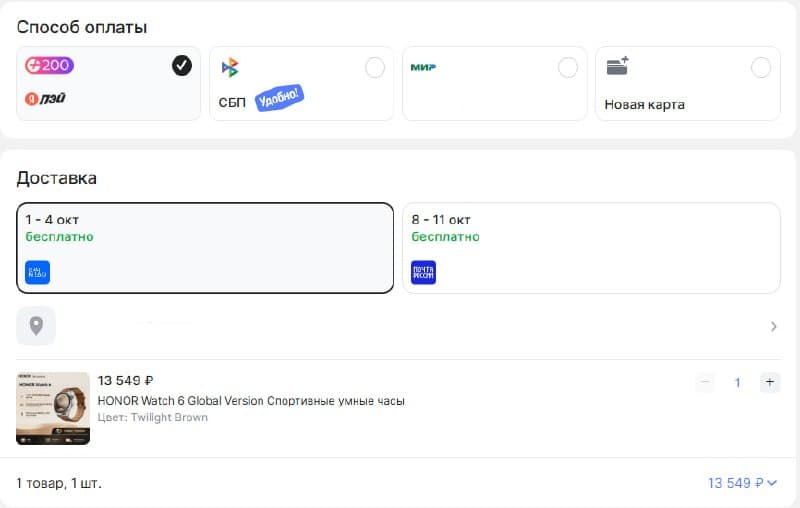Open the HONOR Watch 6 product thumbnail

53,409
